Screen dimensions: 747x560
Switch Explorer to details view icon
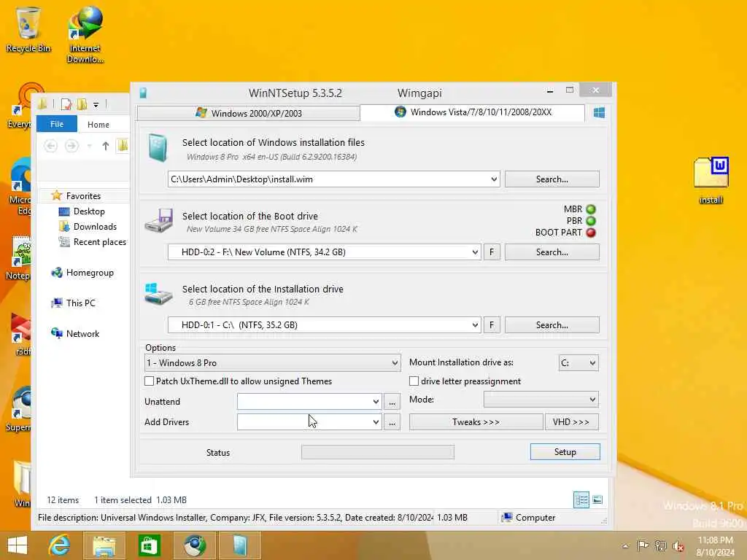(x=581, y=499)
